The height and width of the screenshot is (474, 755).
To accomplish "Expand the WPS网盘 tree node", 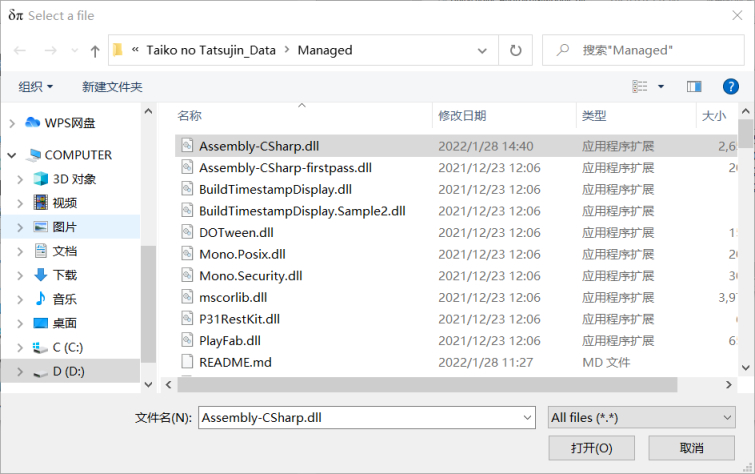I will pos(12,123).
